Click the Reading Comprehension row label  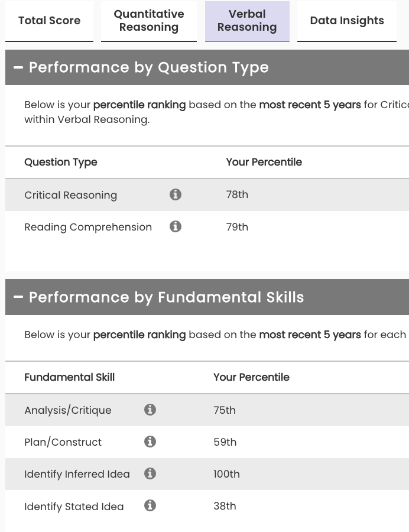point(88,227)
